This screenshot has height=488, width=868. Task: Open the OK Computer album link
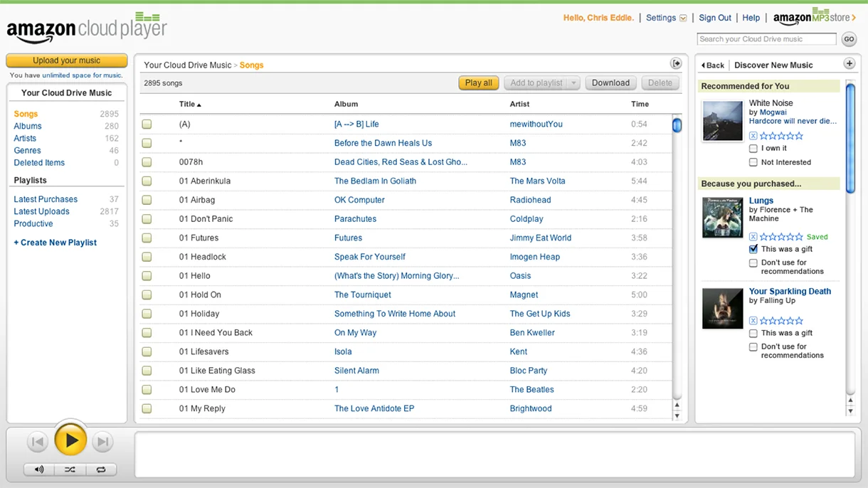(359, 200)
